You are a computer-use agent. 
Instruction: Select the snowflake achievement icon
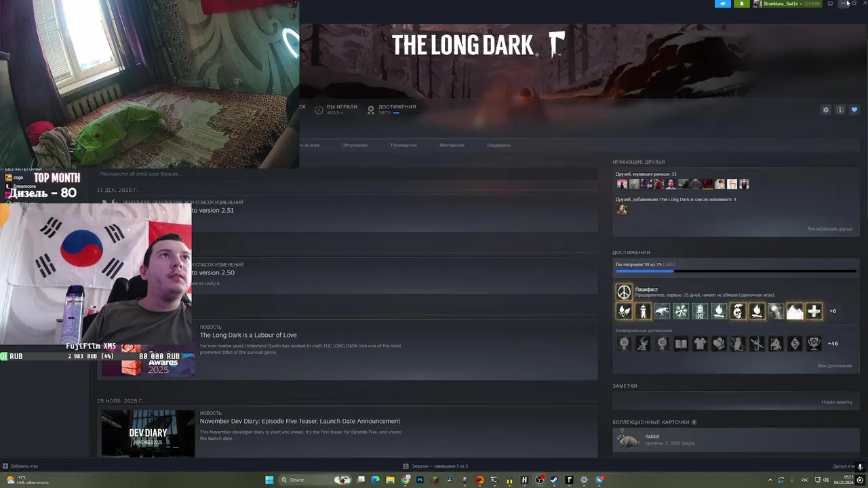[x=681, y=311]
